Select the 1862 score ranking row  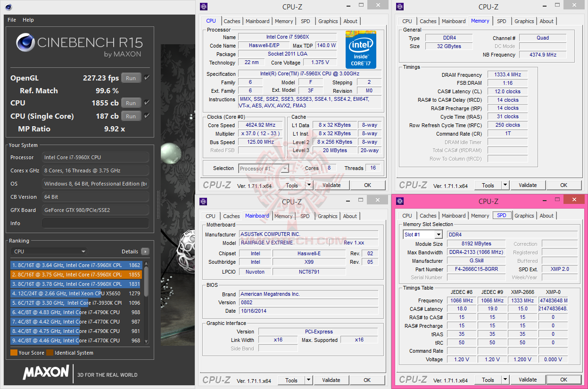[76, 265]
